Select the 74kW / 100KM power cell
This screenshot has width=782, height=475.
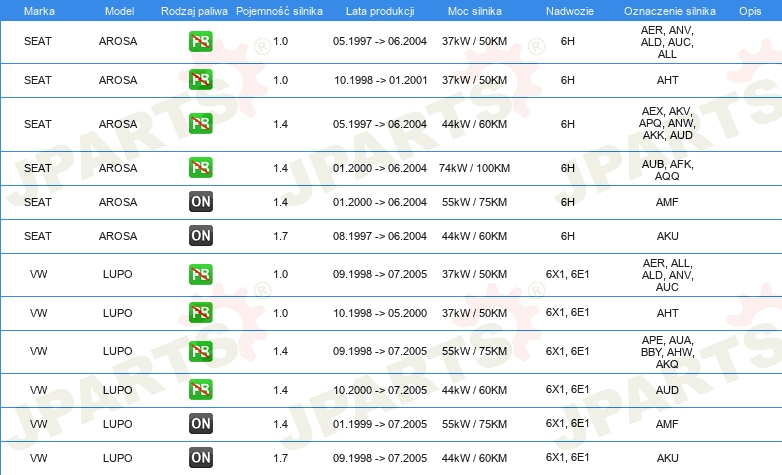(474, 168)
